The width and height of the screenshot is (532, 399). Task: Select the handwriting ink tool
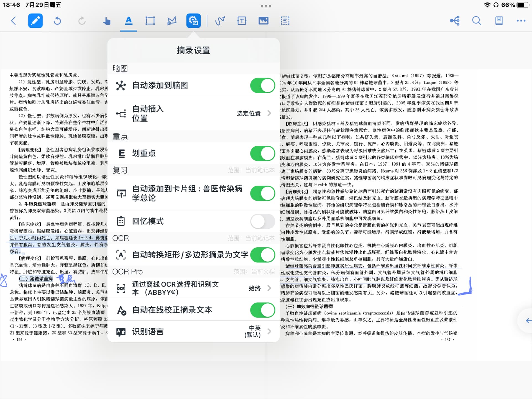(220, 21)
